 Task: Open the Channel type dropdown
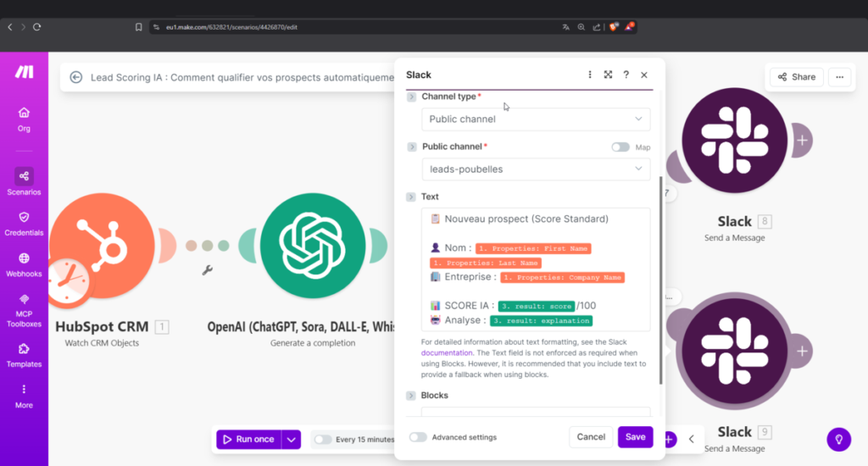536,119
